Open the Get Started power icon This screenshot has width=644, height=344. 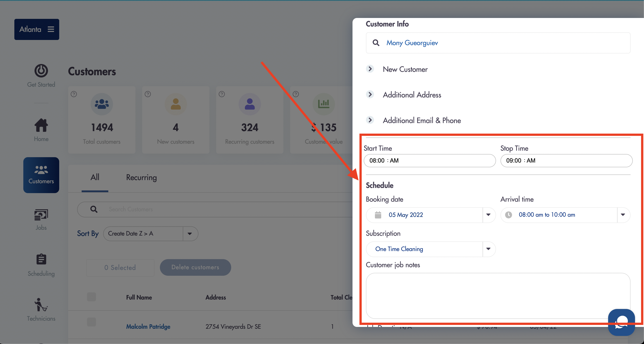click(41, 71)
